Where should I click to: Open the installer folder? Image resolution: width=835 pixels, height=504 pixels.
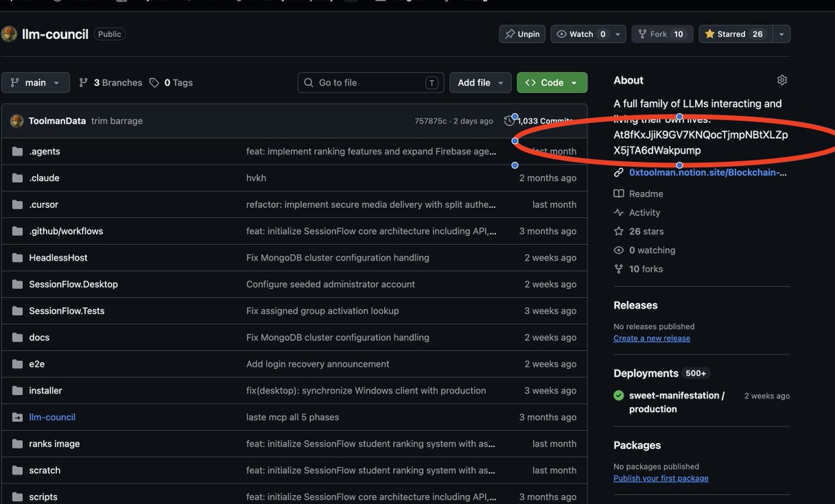pyautogui.click(x=46, y=391)
